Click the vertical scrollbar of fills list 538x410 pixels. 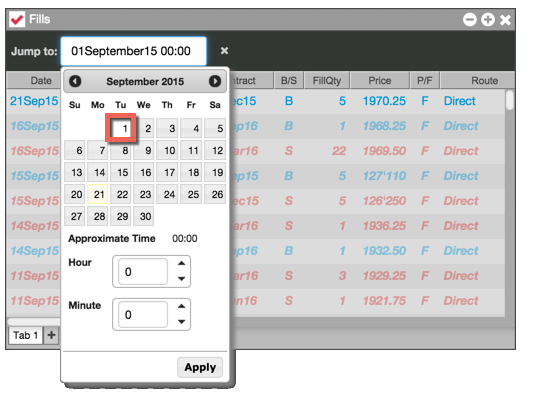[510, 202]
